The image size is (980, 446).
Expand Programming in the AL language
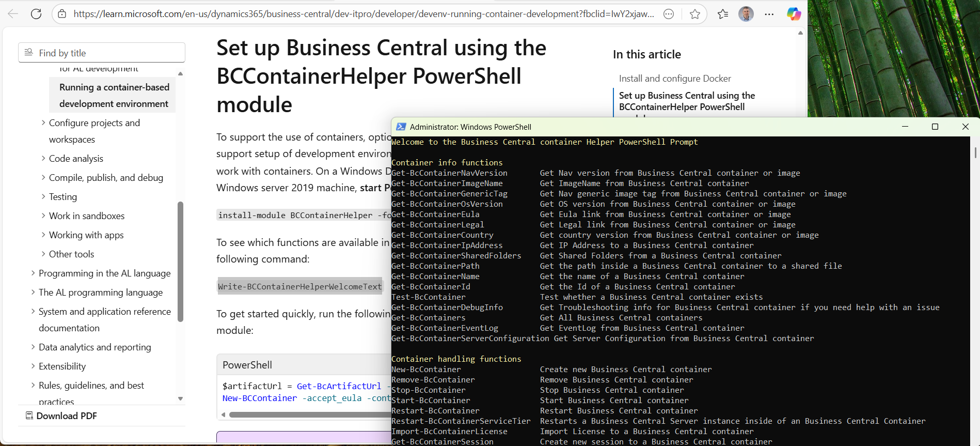33,273
